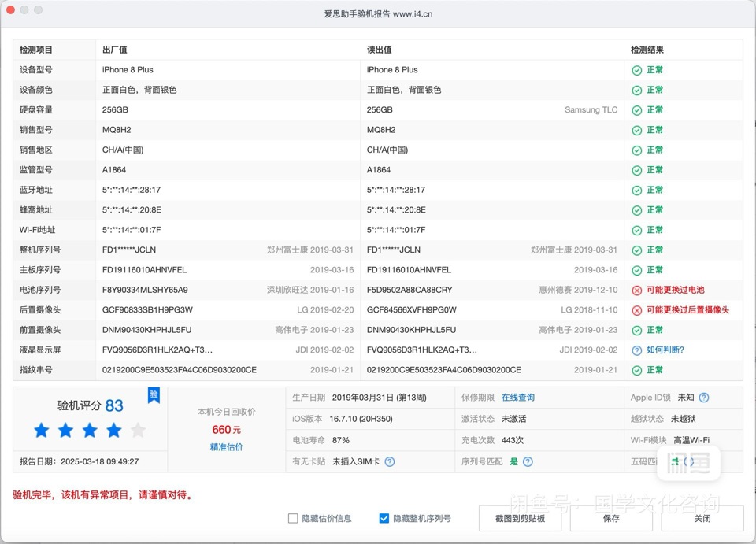
Task: Click the 可能更换过电池 warning text
Action: click(676, 290)
